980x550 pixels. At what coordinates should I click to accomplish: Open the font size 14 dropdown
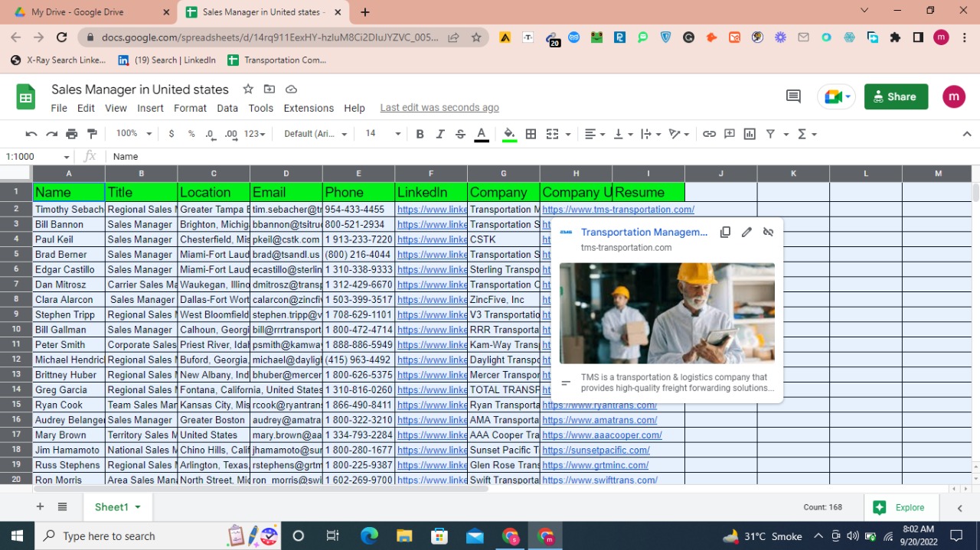(x=382, y=134)
